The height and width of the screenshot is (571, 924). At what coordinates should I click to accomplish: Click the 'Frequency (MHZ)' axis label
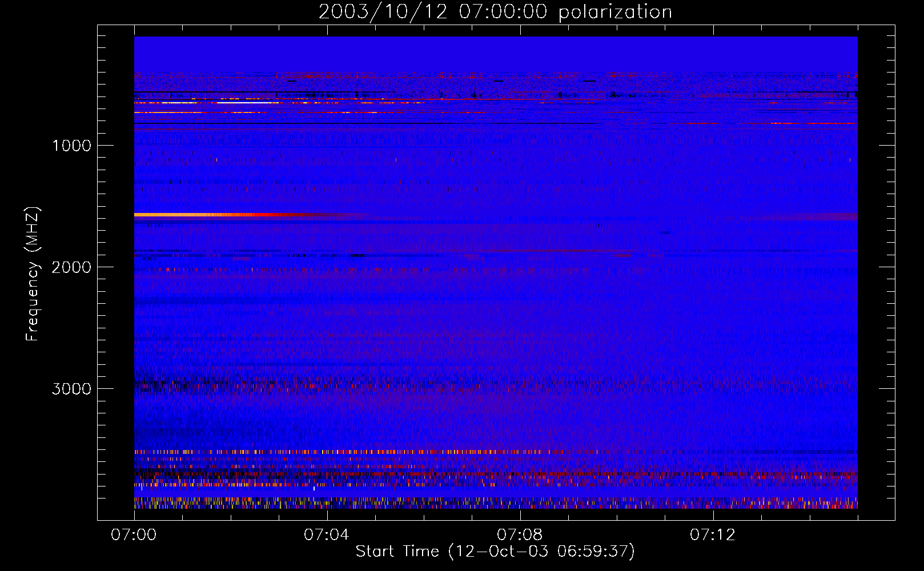click(33, 274)
